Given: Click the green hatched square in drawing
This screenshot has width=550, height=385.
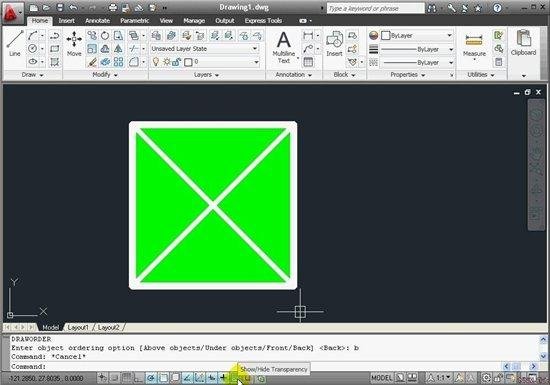Looking at the screenshot, I should (213, 205).
